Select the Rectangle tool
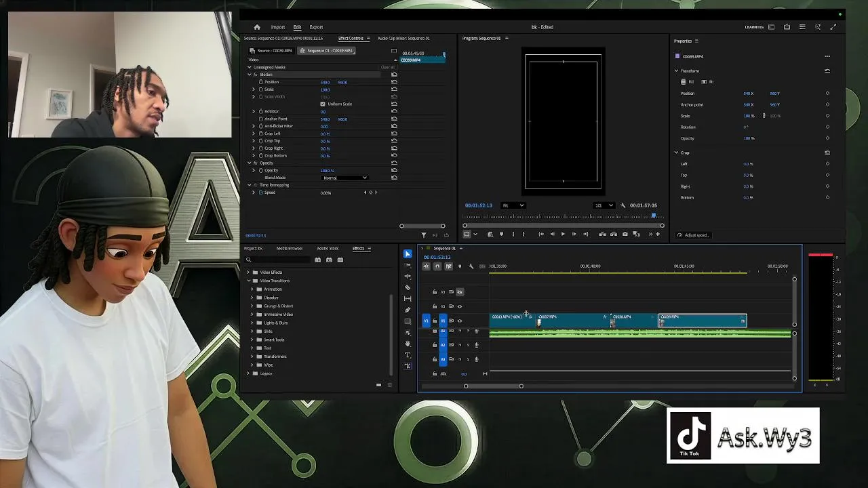Viewport: 868px width, 488px height. pyautogui.click(x=408, y=321)
